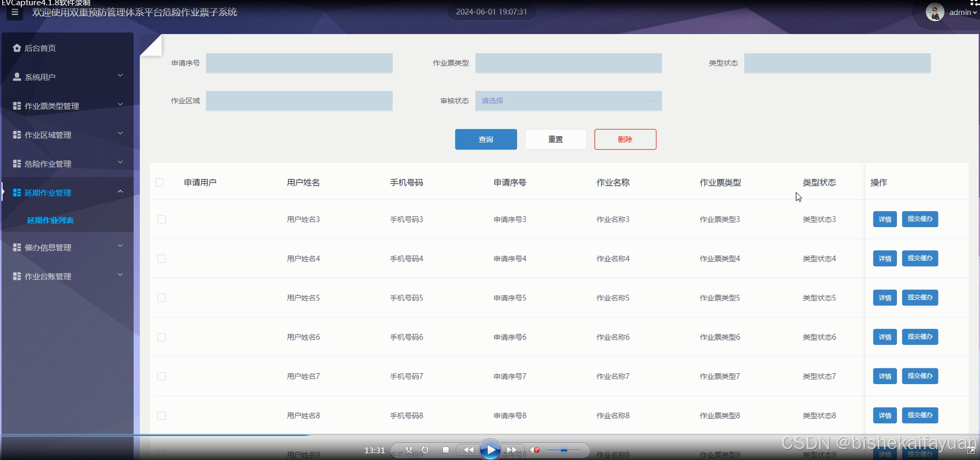This screenshot has height=460, width=980.
Task: Fast forward the video in the player
Action: point(512,450)
